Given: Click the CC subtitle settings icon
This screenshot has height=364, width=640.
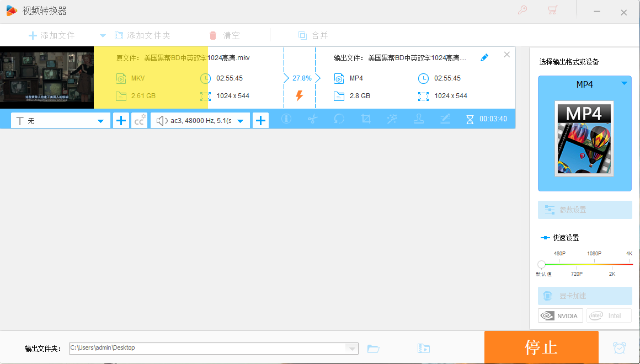Looking at the screenshot, I should [x=139, y=120].
